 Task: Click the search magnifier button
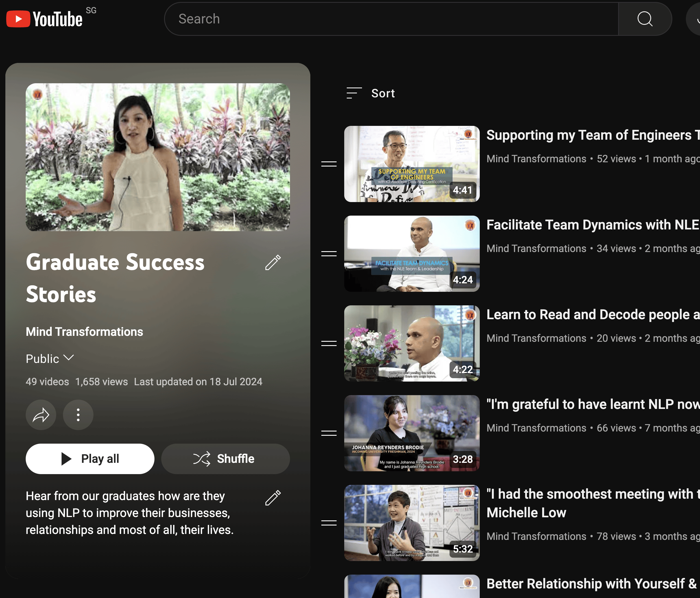[x=645, y=19]
